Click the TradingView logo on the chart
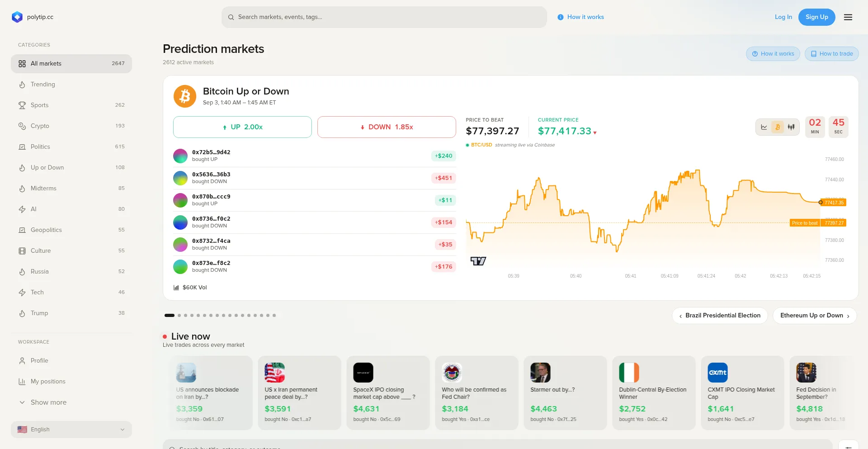This screenshot has width=868, height=449. click(x=478, y=261)
